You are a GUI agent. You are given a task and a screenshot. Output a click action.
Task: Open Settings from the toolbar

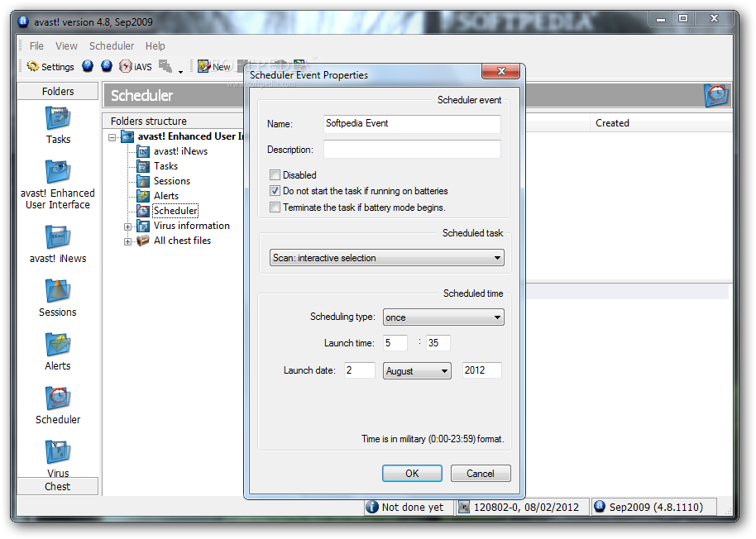click(50, 66)
